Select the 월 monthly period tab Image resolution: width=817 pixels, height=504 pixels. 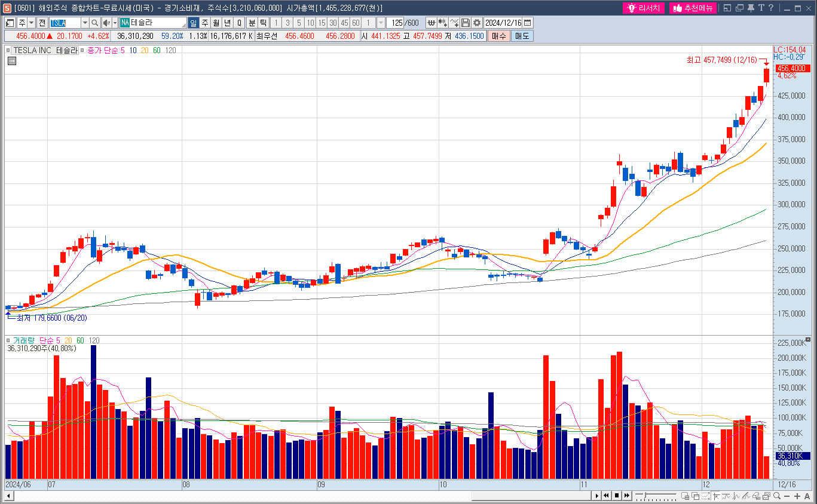216,23
